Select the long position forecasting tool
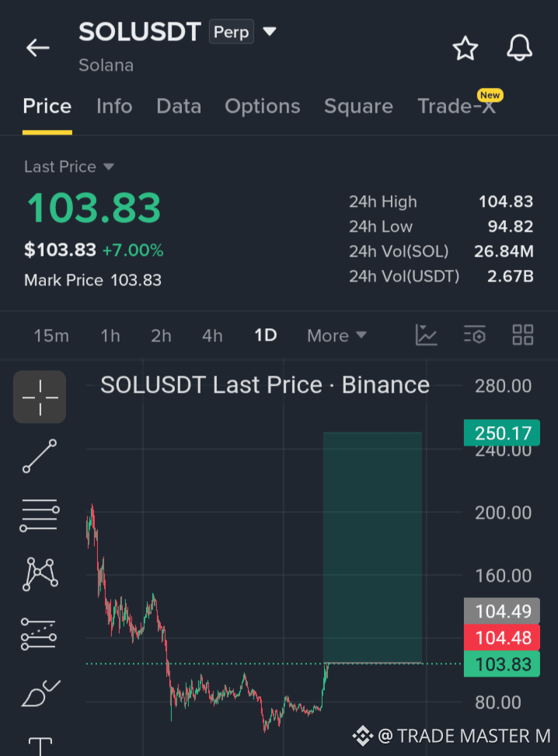Screen dimensions: 558x756 (x=39, y=634)
